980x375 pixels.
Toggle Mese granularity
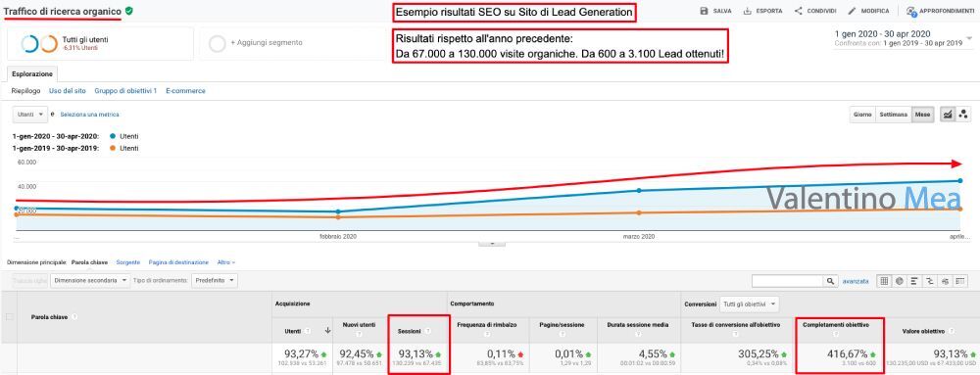pos(922,115)
